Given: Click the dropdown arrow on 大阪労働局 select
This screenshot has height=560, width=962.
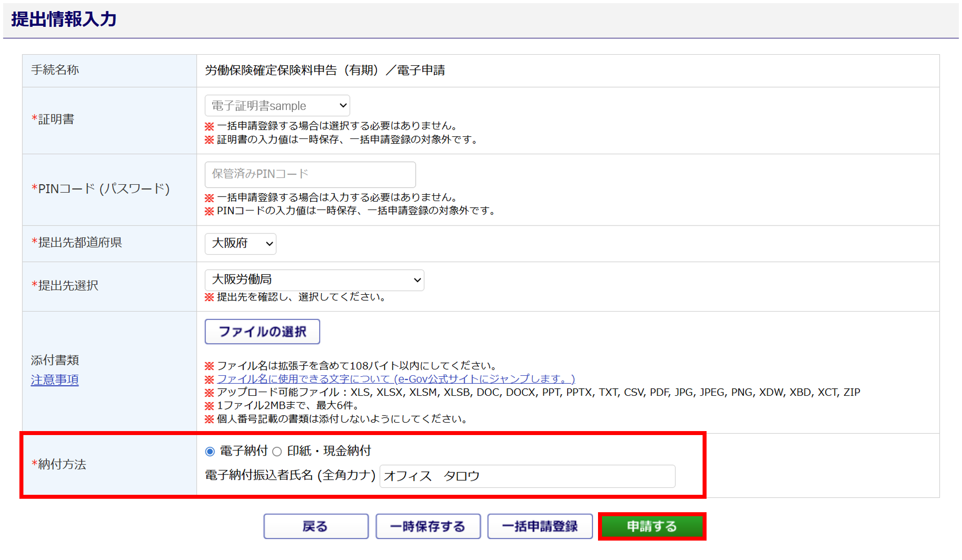Looking at the screenshot, I should tap(417, 280).
